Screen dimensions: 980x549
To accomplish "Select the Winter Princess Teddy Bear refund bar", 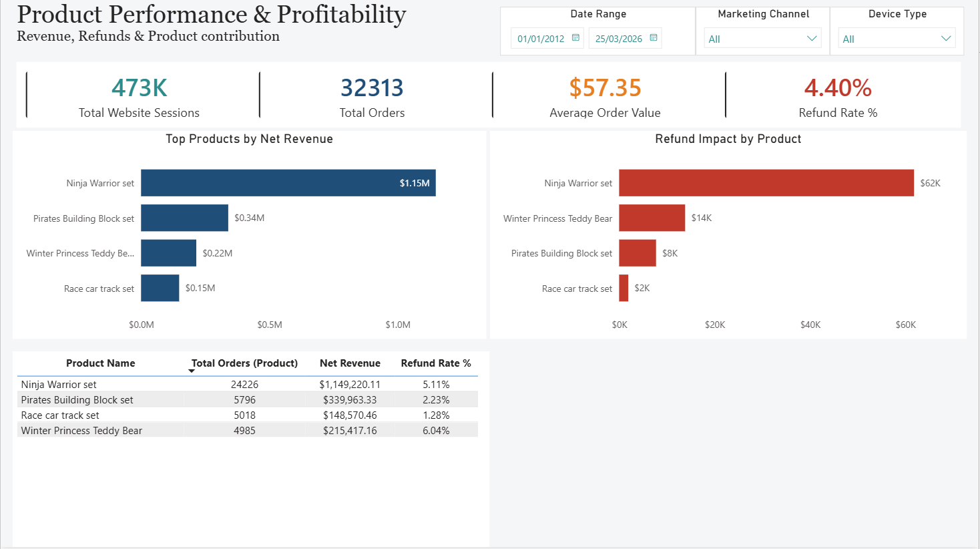I will tap(652, 218).
